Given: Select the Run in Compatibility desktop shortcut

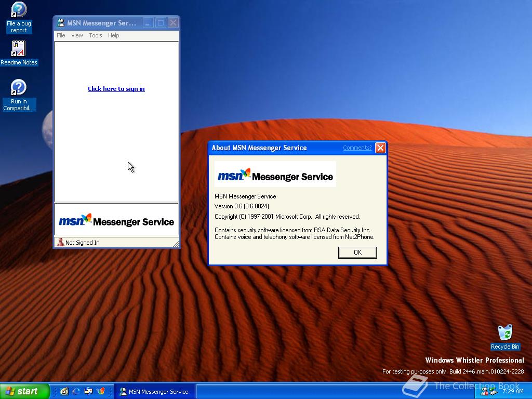Looking at the screenshot, I should pos(19,95).
